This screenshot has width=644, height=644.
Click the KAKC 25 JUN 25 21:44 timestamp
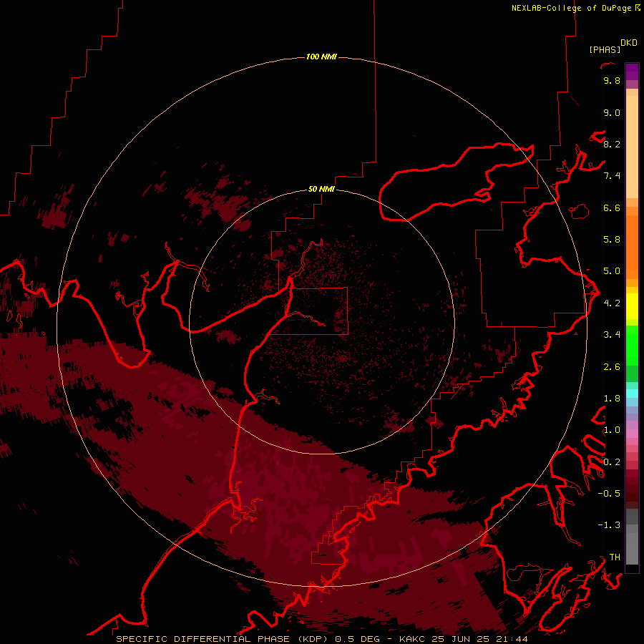point(463,639)
